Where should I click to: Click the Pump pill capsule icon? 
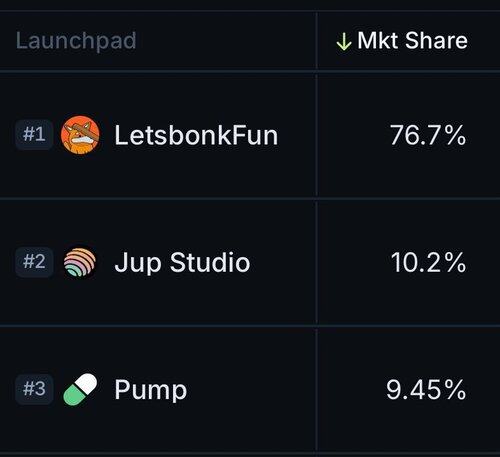click(x=80, y=389)
